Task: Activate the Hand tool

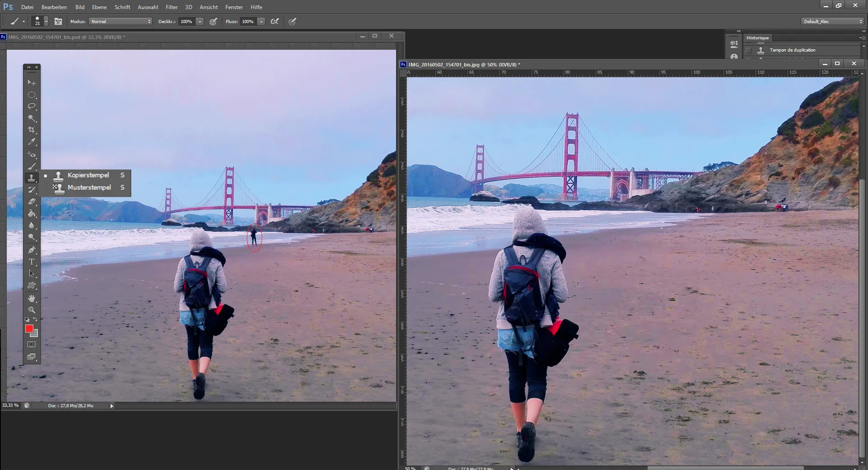Action: tap(32, 298)
